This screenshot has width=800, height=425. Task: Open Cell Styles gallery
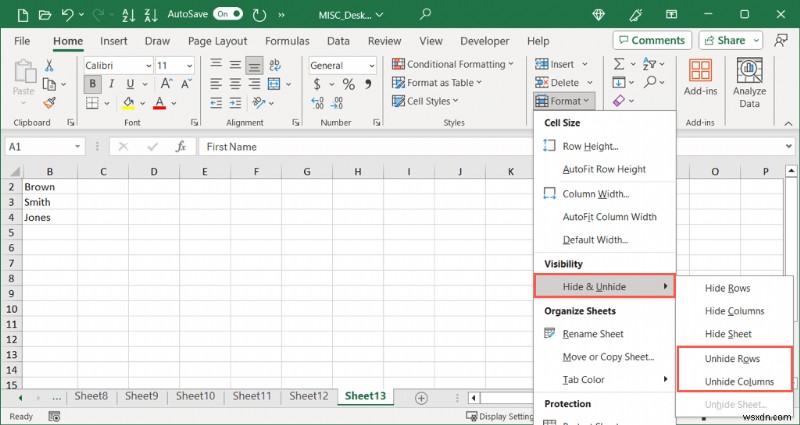tap(425, 101)
